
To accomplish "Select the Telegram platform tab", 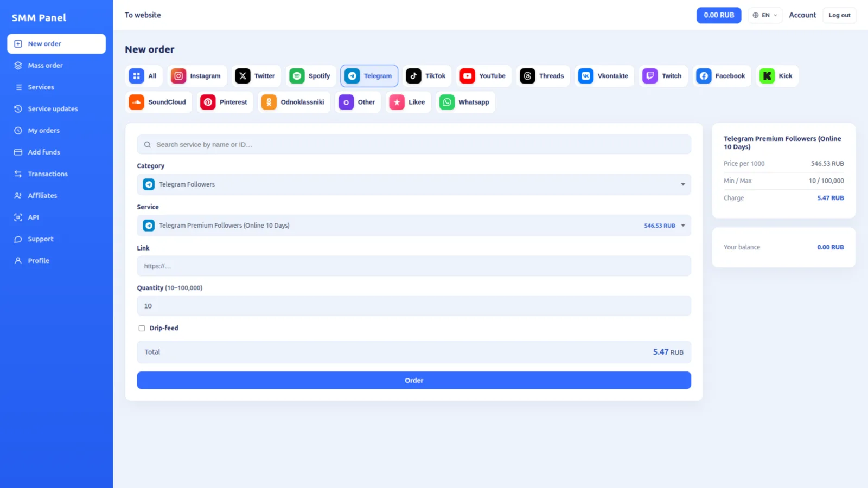I will [369, 76].
